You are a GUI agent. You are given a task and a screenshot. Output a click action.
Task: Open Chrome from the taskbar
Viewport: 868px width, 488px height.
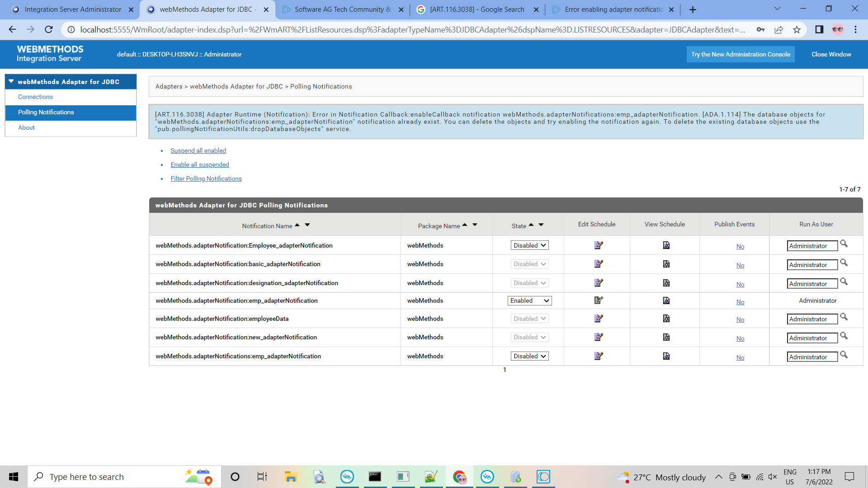point(459,477)
